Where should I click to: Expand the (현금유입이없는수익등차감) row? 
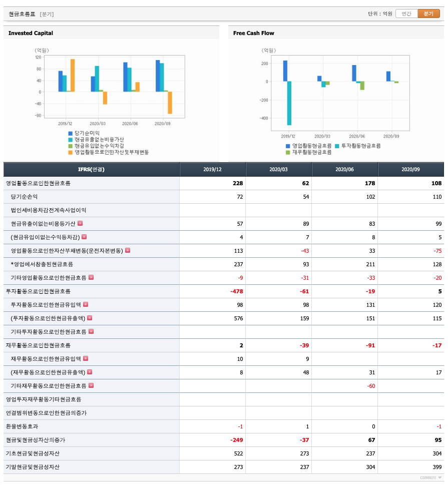(84, 237)
